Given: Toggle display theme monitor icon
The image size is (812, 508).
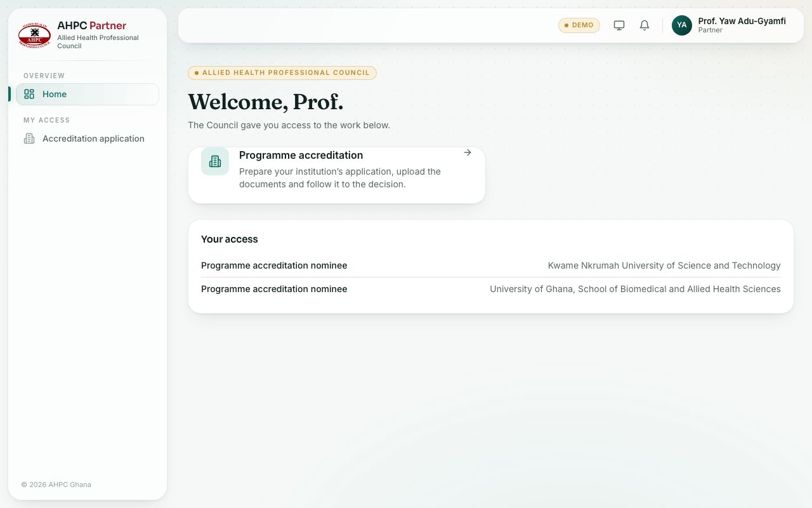Looking at the screenshot, I should [619, 25].
